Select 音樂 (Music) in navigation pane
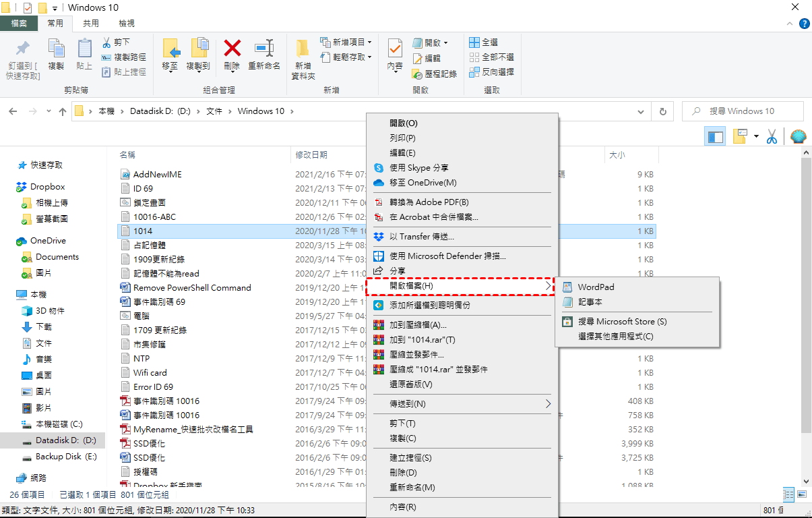The height and width of the screenshot is (518, 812). (x=36, y=359)
